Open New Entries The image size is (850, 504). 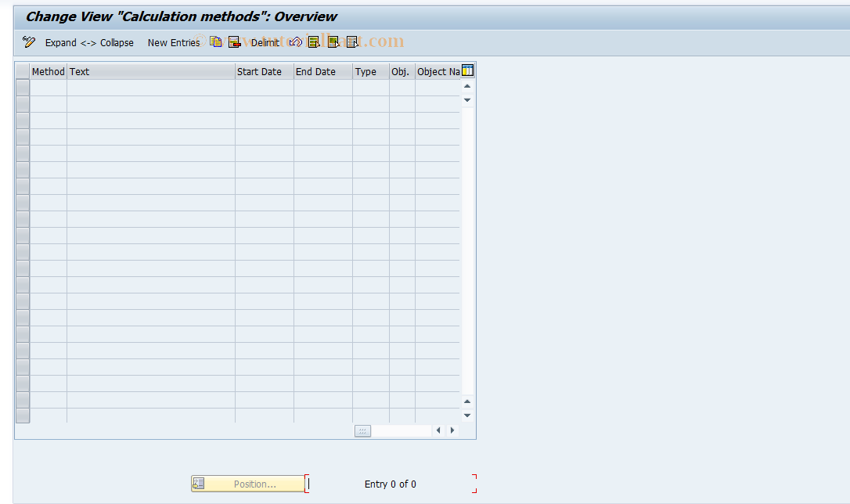tap(174, 43)
